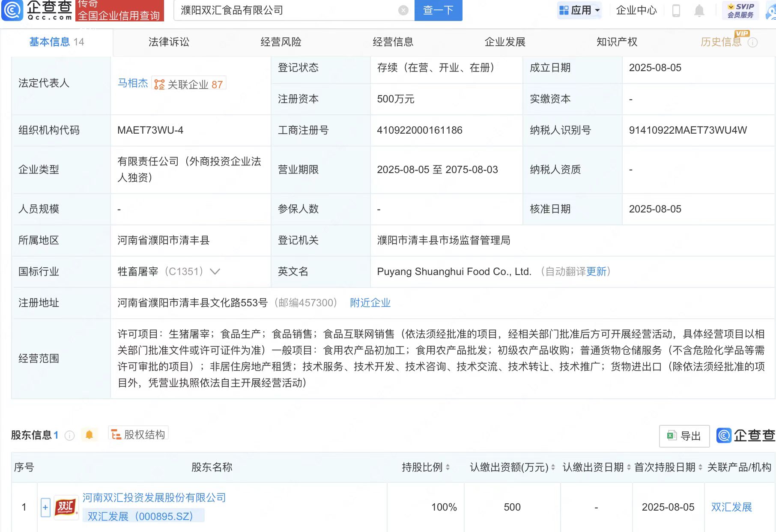Sort by 首次持股日期 column
This screenshot has width=776, height=532.
pos(700,467)
